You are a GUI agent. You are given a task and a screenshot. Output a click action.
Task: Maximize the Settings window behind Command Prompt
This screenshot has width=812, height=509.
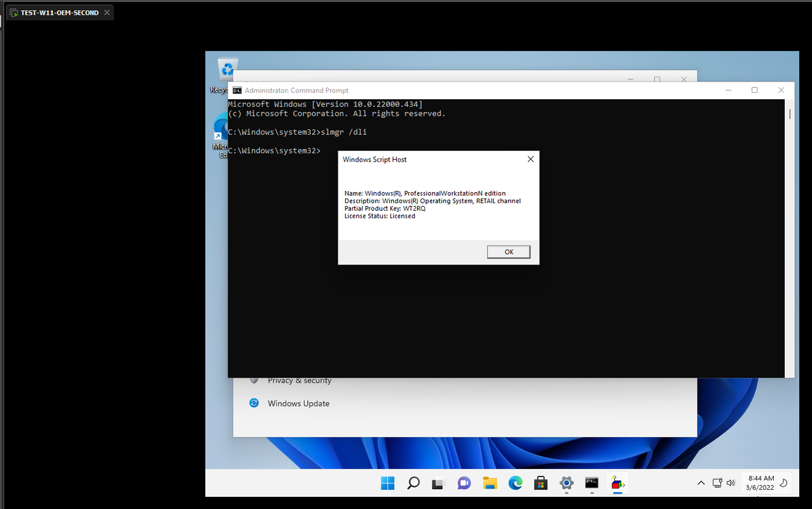coord(657,79)
